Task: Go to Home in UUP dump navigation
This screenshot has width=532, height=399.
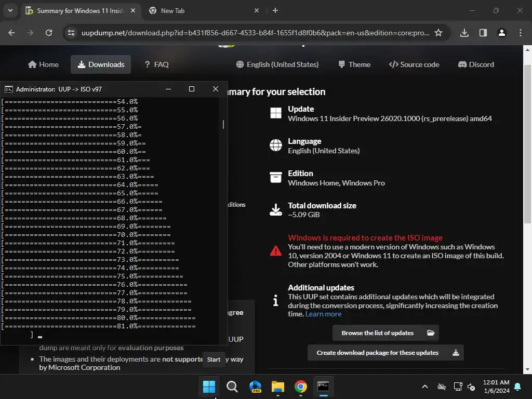Action: pos(44,64)
